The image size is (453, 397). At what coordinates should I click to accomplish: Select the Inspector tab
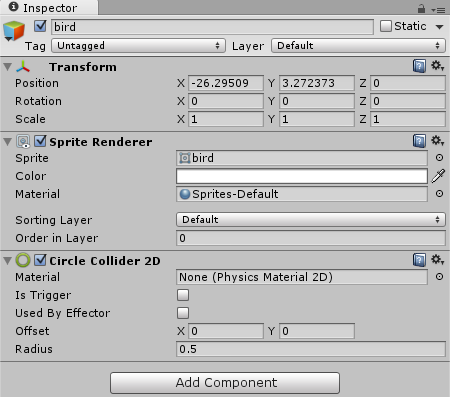click(49, 8)
